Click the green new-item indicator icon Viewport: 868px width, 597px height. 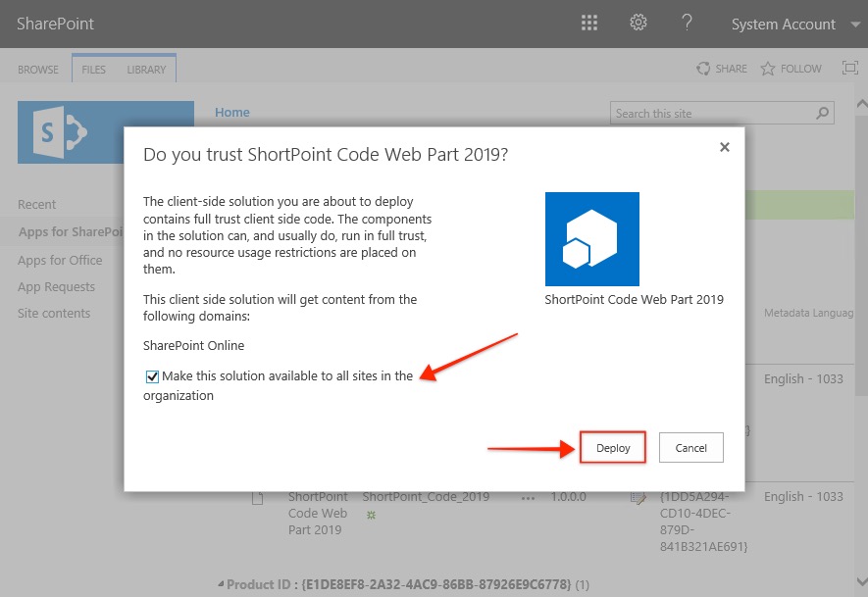[371, 515]
